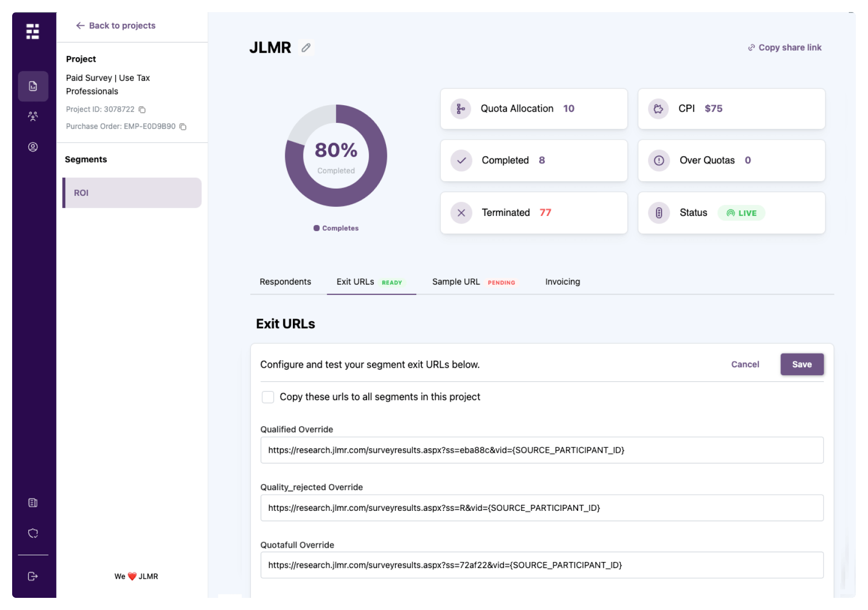Click the JLMR grid logo icon
The width and height of the screenshot is (868, 610).
[33, 31]
